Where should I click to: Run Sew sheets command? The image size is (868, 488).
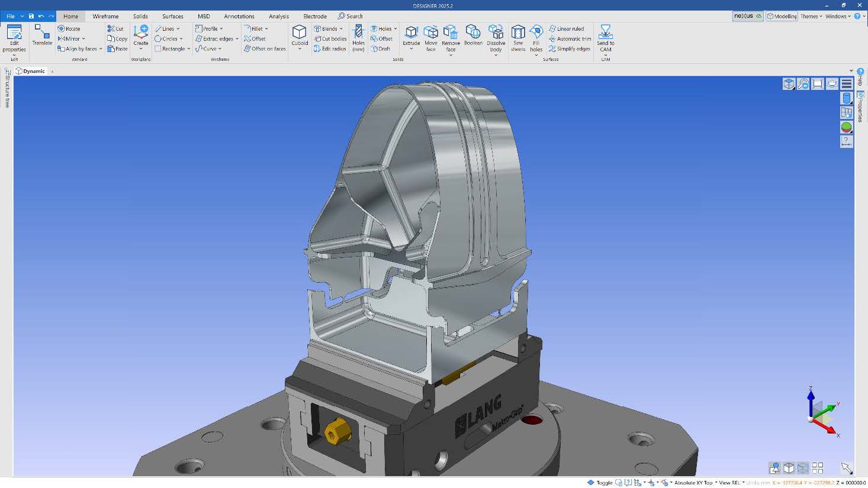pos(518,38)
